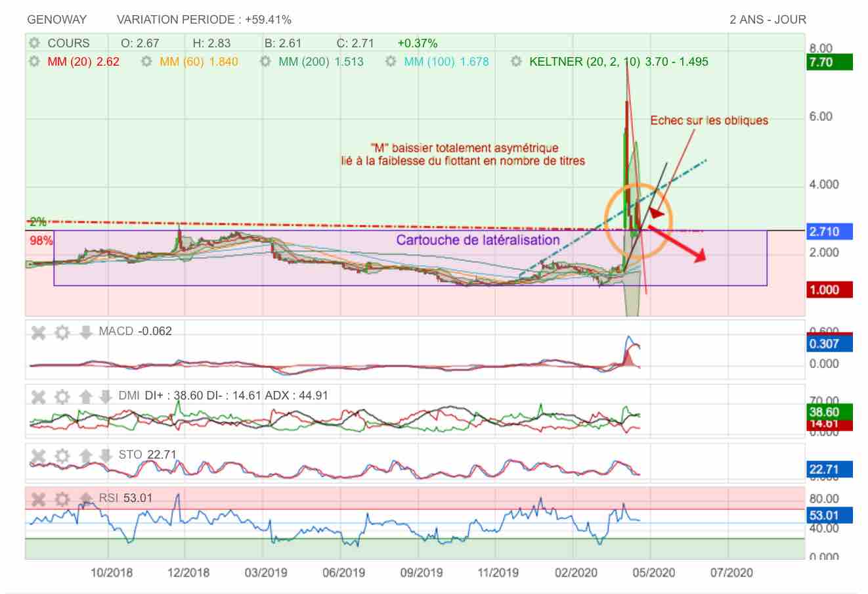Move the DMI panel up

click(x=85, y=397)
